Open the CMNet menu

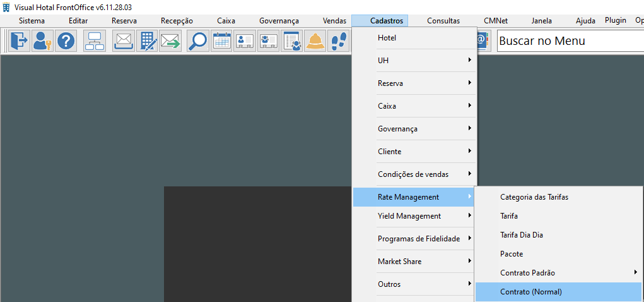click(496, 21)
